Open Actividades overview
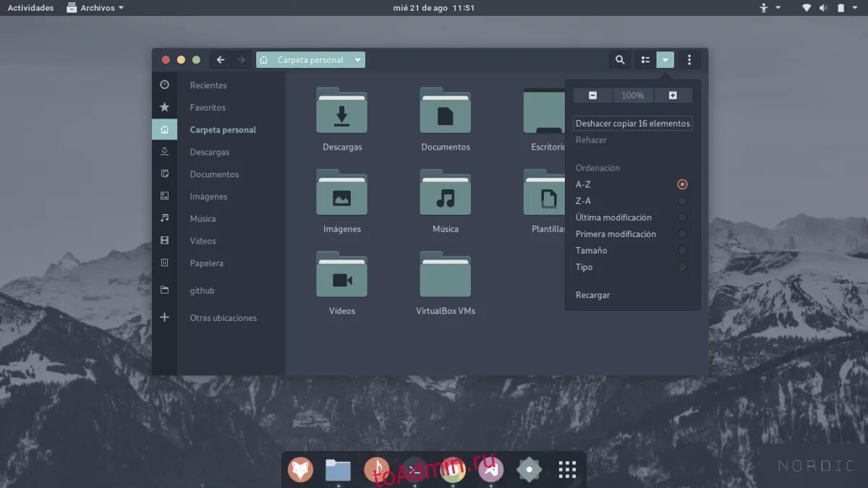Viewport: 868px width, 488px height. 30,8
